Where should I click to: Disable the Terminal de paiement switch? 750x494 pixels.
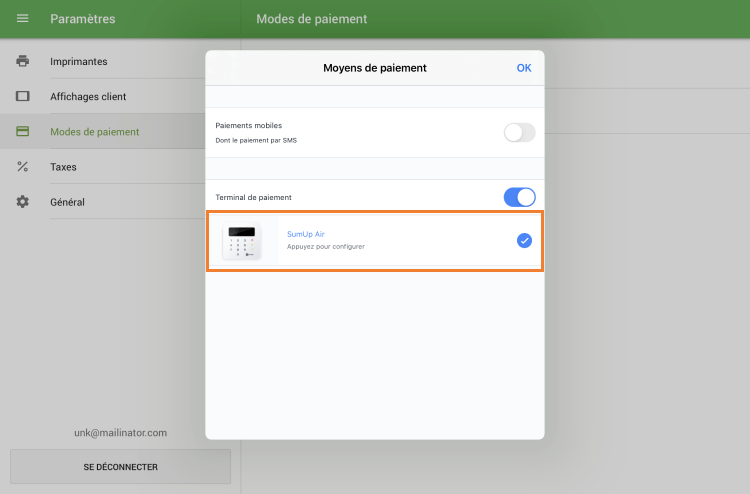[x=519, y=197]
